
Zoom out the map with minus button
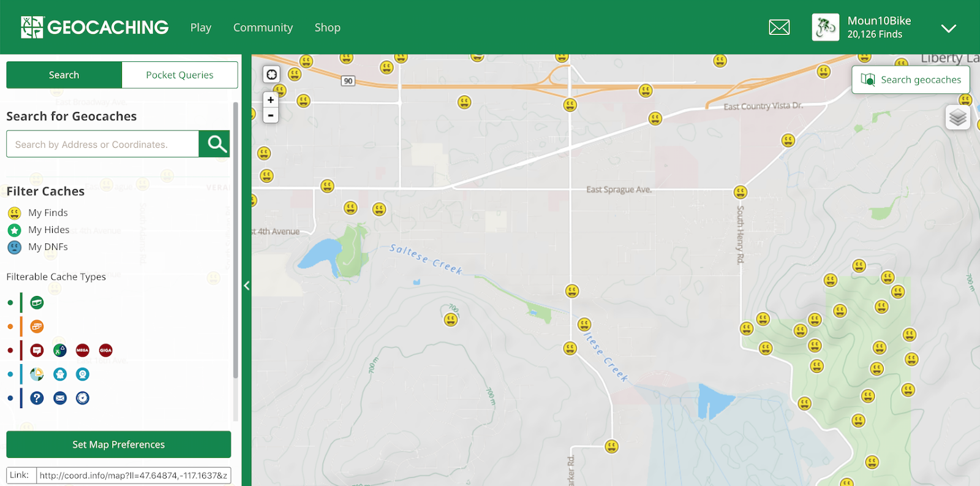point(271,115)
